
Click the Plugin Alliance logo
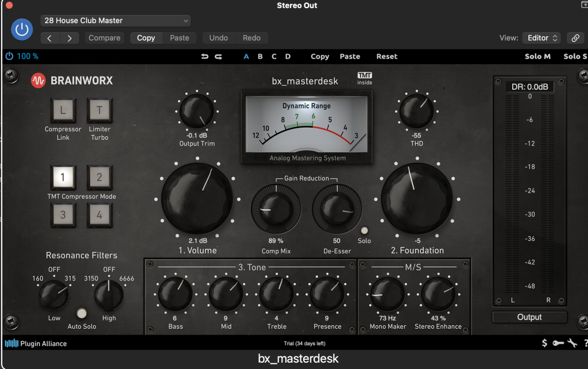pos(36,344)
